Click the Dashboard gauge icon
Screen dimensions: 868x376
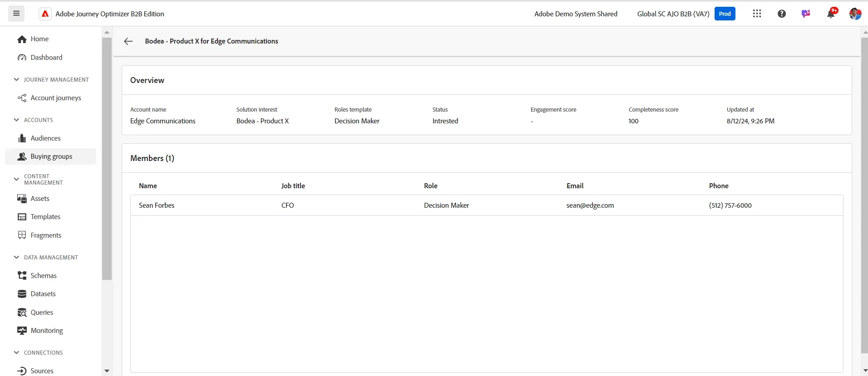(22, 58)
